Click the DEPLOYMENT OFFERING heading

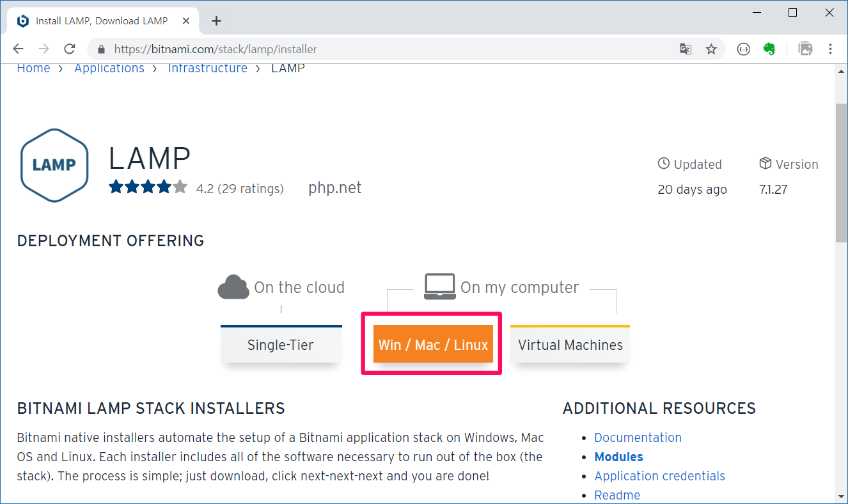tap(111, 240)
